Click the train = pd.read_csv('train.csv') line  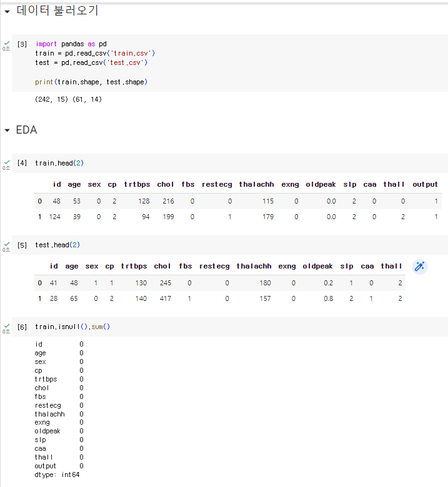point(95,54)
